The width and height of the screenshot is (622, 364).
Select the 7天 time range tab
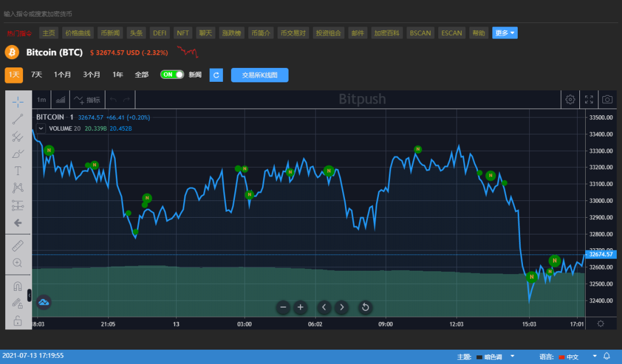coord(36,74)
